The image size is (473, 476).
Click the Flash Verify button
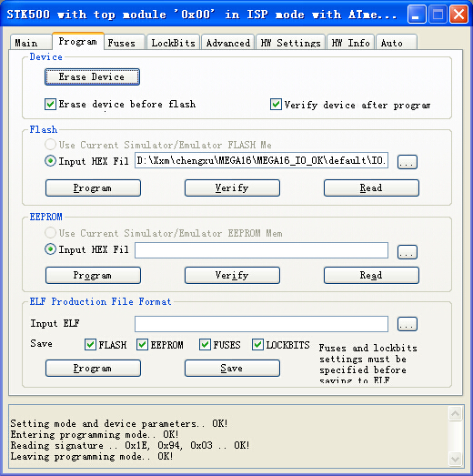pyautogui.click(x=232, y=187)
